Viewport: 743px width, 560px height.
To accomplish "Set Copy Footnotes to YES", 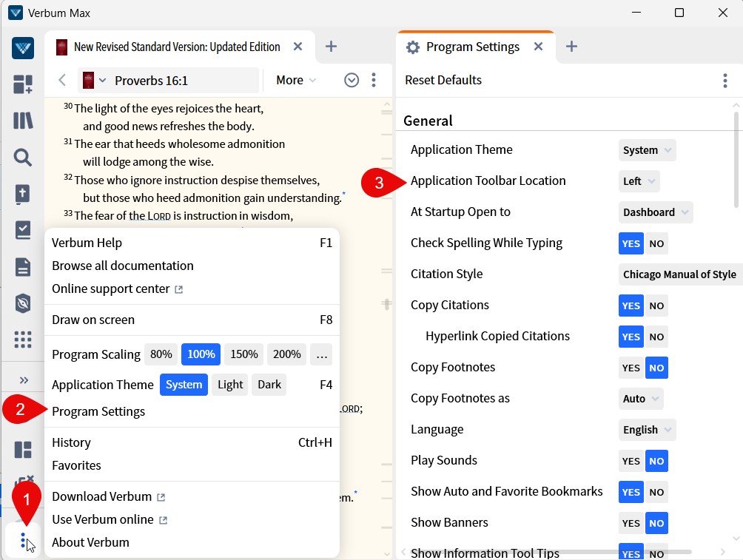I will tap(631, 368).
